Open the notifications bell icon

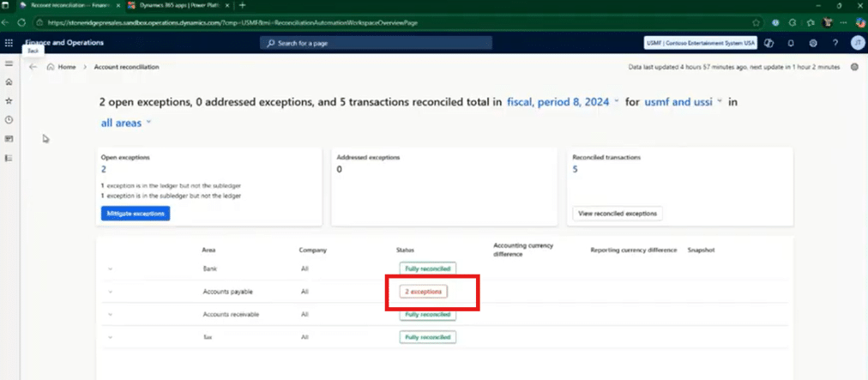790,43
